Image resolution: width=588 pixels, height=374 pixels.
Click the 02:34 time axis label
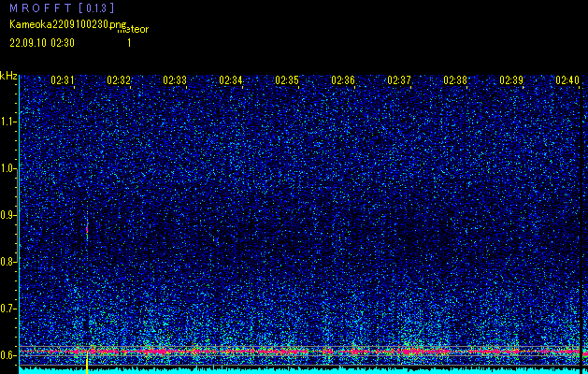(x=231, y=80)
